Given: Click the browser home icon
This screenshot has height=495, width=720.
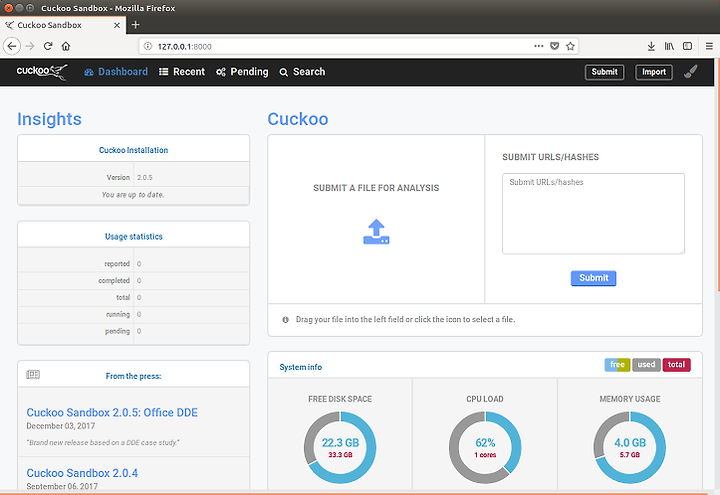Looking at the screenshot, I should 66,46.
